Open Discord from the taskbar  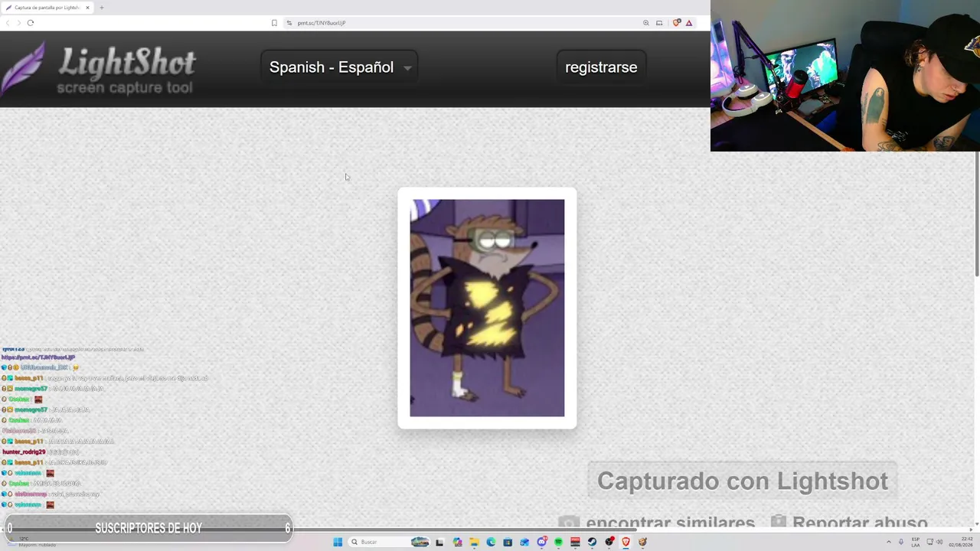[541, 542]
